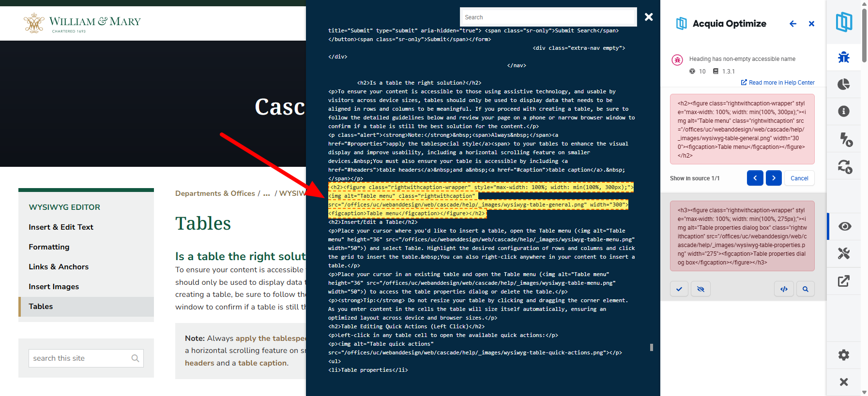The image size is (868, 396).
Task: Open Departments & Offices breadcrumb
Action: point(215,193)
